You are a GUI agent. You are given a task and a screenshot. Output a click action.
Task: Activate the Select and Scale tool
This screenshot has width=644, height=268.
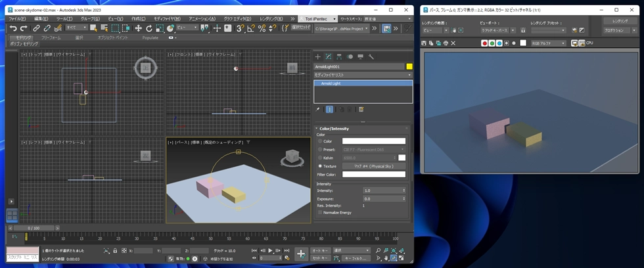click(x=160, y=28)
